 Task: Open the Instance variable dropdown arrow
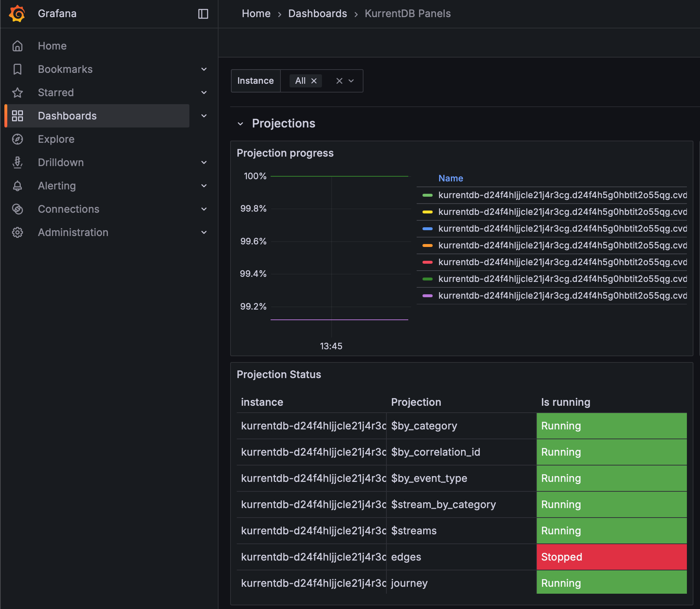351,81
